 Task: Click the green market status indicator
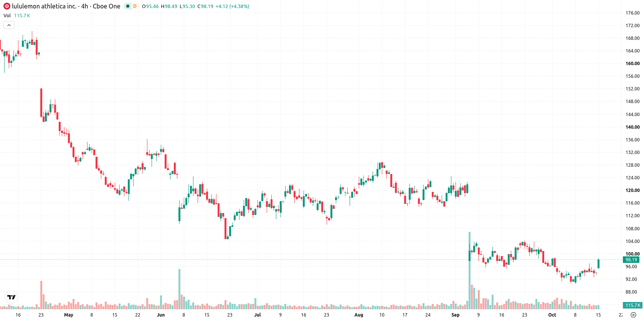tap(128, 6)
